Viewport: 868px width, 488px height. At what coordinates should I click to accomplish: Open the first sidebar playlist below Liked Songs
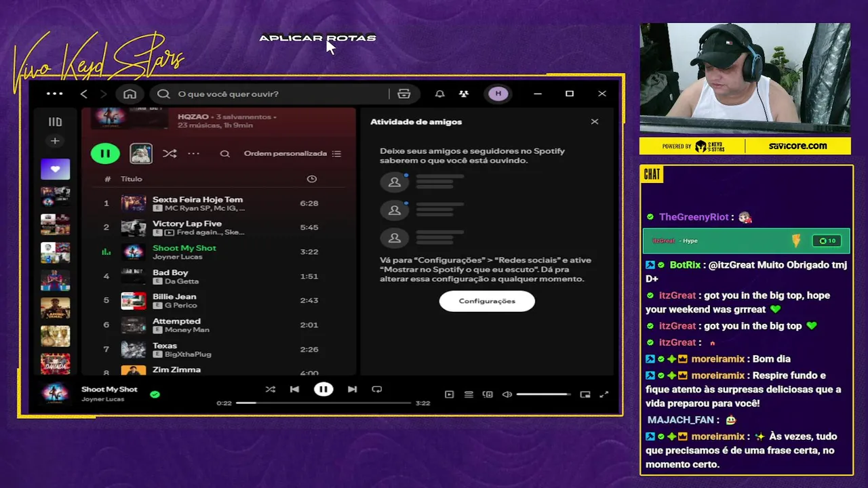pyautogui.click(x=55, y=197)
